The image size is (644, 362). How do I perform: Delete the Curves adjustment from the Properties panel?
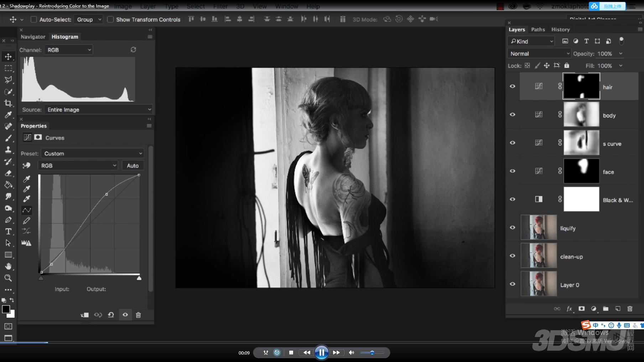pos(139,315)
